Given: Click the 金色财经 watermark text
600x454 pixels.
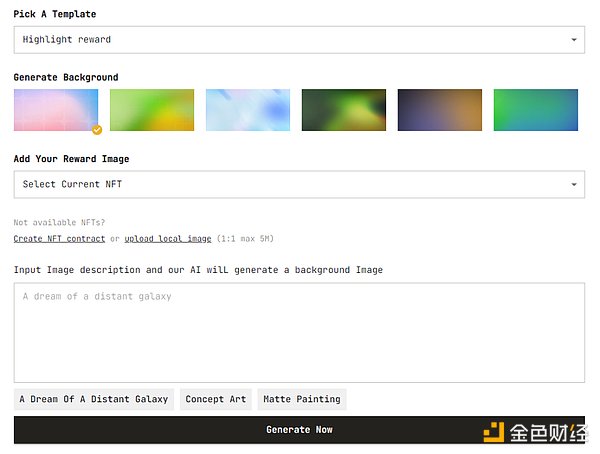Looking at the screenshot, I should [x=548, y=431].
